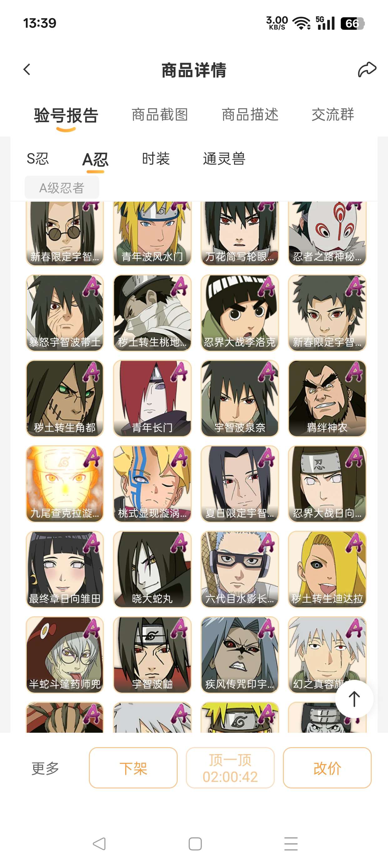Tap the A级忍者 filter chip
This screenshot has width=388, height=868.
62,187
